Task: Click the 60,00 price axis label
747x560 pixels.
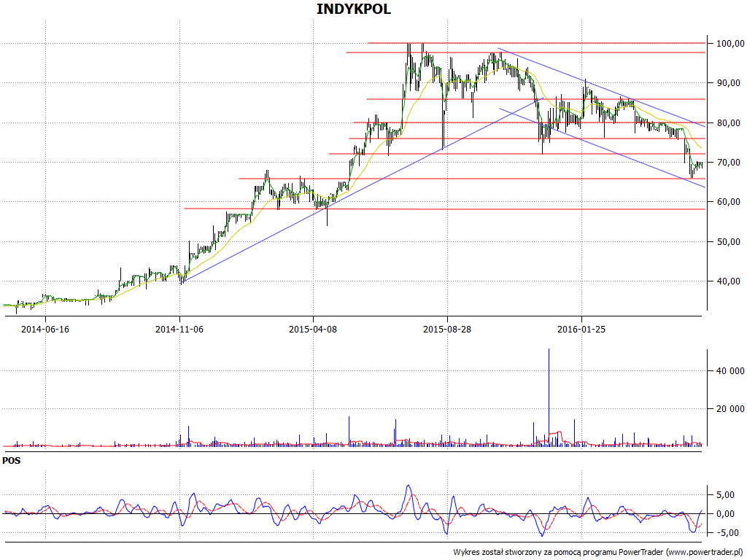Action: click(729, 202)
